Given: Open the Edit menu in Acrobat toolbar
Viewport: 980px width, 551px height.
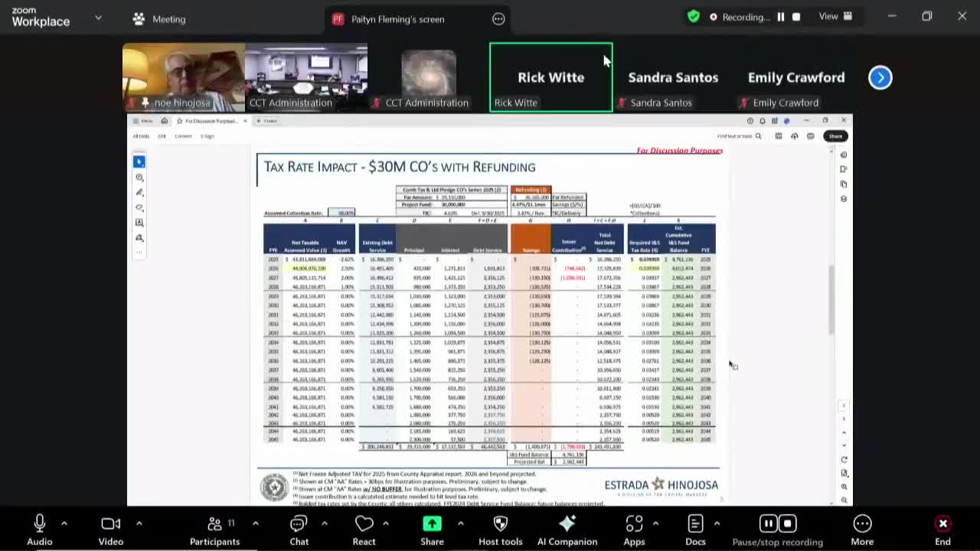Looking at the screenshot, I should pos(162,136).
